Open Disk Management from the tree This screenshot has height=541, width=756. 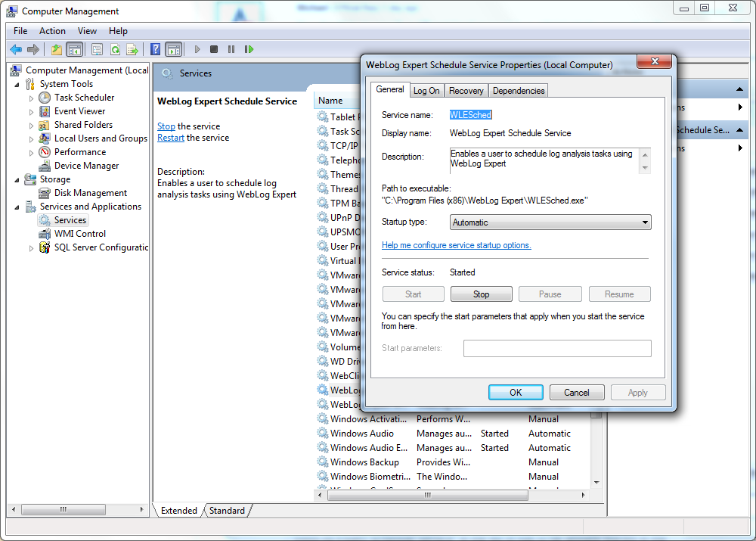[90, 192]
